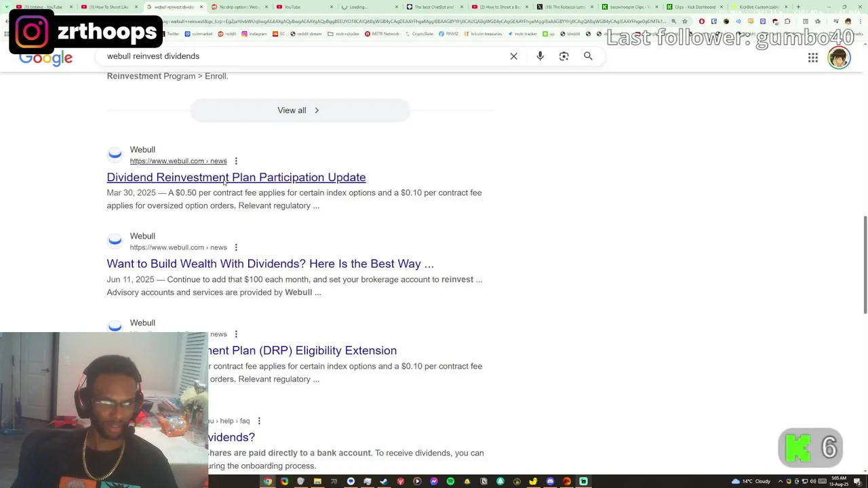868x488 pixels.
Task: Open the instagram bookmark
Action: [x=254, y=33]
